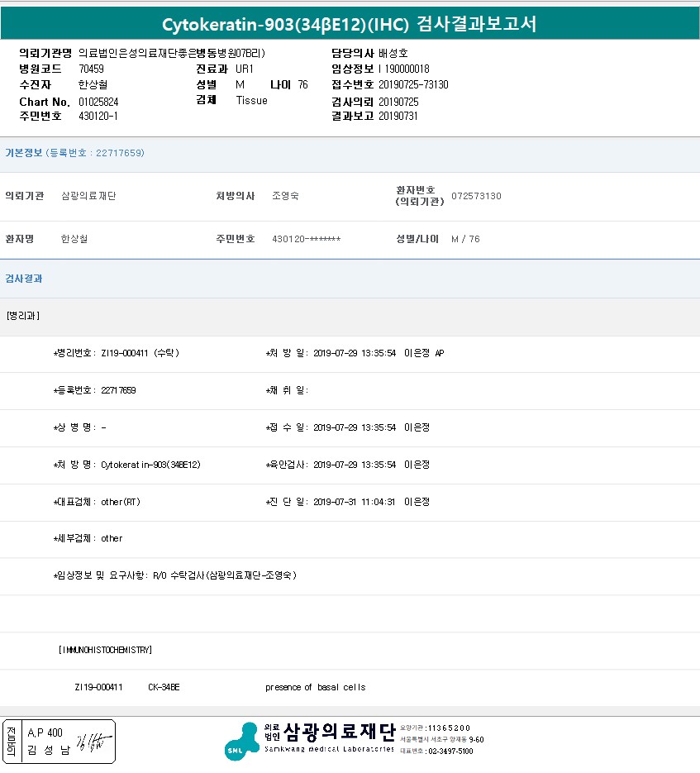
Task: Click the [IMMUNOHISTOCHEMISTRY] heading
Action: click(x=105, y=650)
